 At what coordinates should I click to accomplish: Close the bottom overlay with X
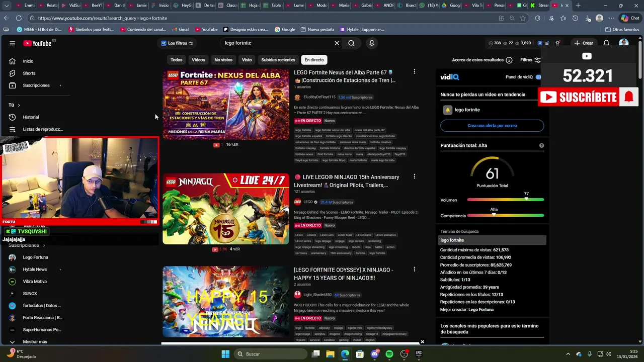click(x=422, y=342)
